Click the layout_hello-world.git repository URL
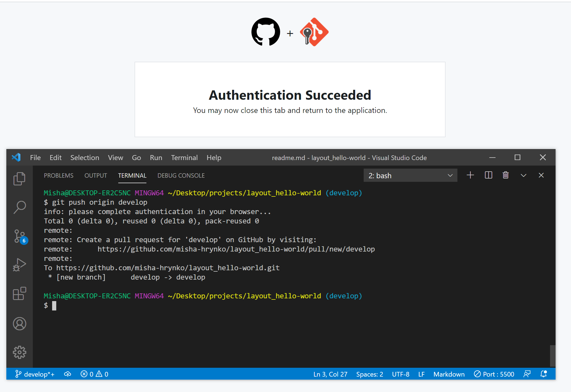This screenshot has height=392, width=571. coord(168,268)
